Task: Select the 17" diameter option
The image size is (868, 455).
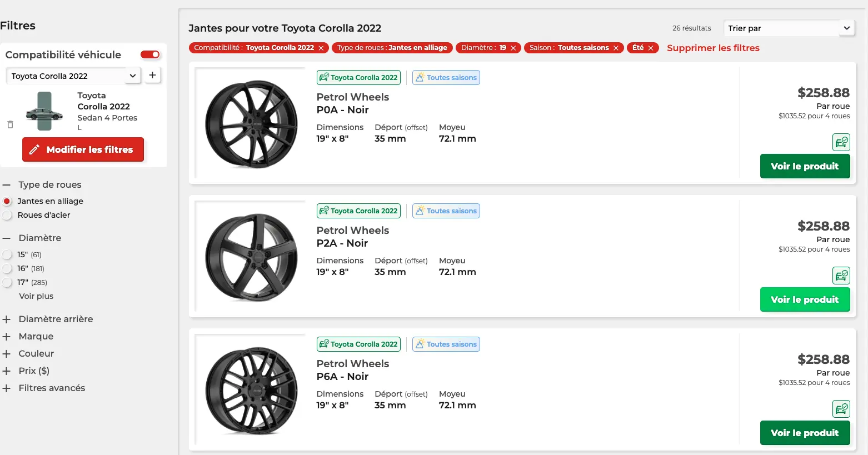Action: 7,282
